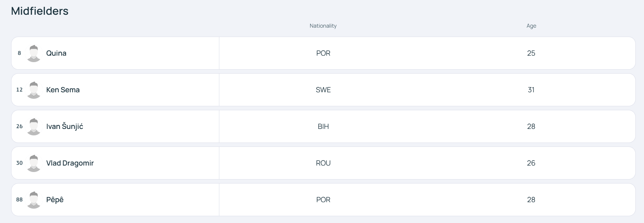Viewport: 644px width, 223px height.
Task: Click Vlad Dragomir's player avatar icon
Action: point(34,163)
